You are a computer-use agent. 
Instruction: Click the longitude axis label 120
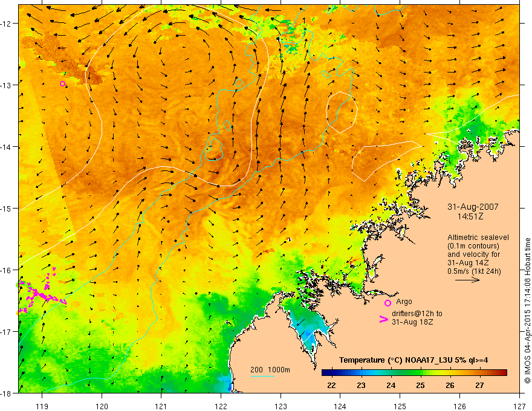[x=102, y=406]
